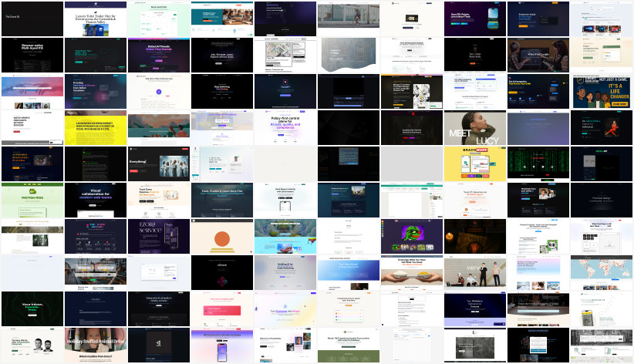
Task: Open the green Pepe frog thumbnail
Action: click(412, 237)
